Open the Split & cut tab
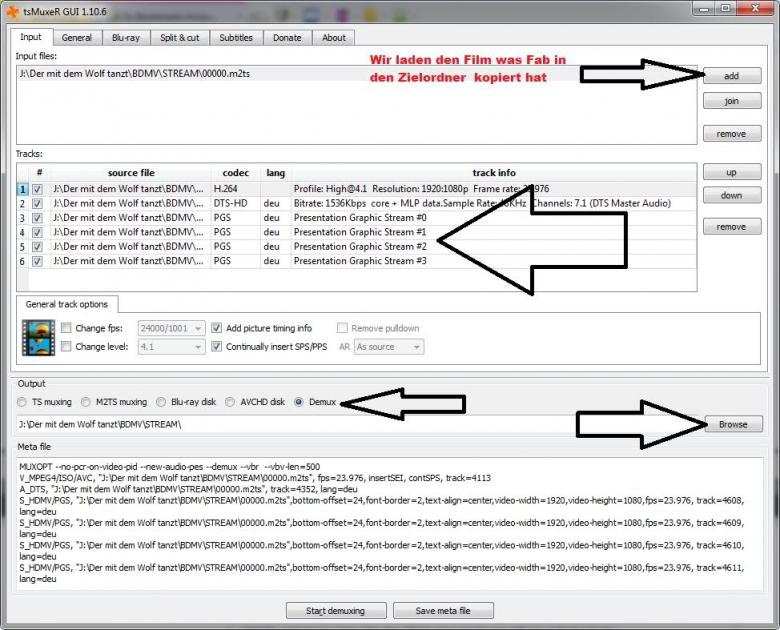This screenshot has height=630, width=780. coord(180,38)
